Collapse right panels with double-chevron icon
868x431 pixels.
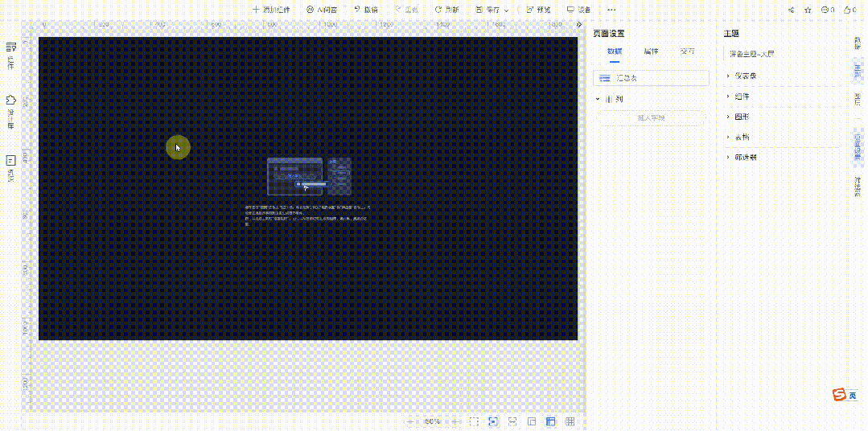coord(579,25)
